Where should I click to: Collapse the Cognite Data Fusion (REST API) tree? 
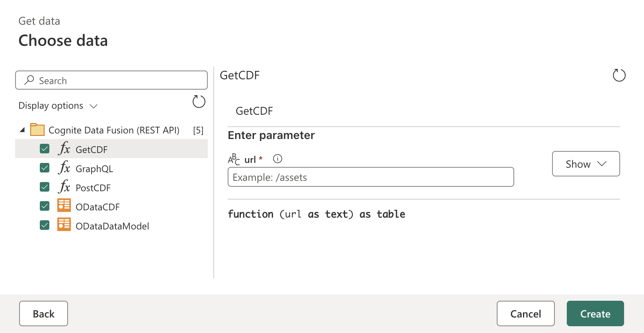(x=22, y=129)
